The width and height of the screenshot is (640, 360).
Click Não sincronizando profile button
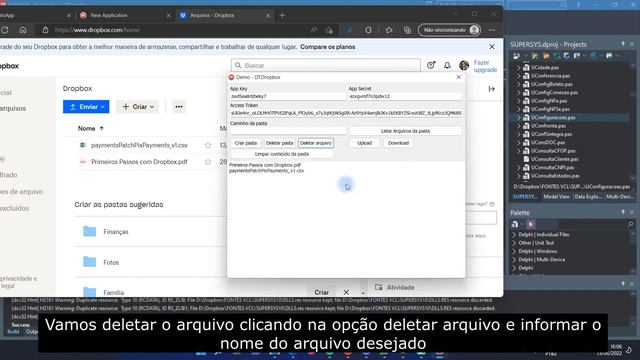point(449,30)
